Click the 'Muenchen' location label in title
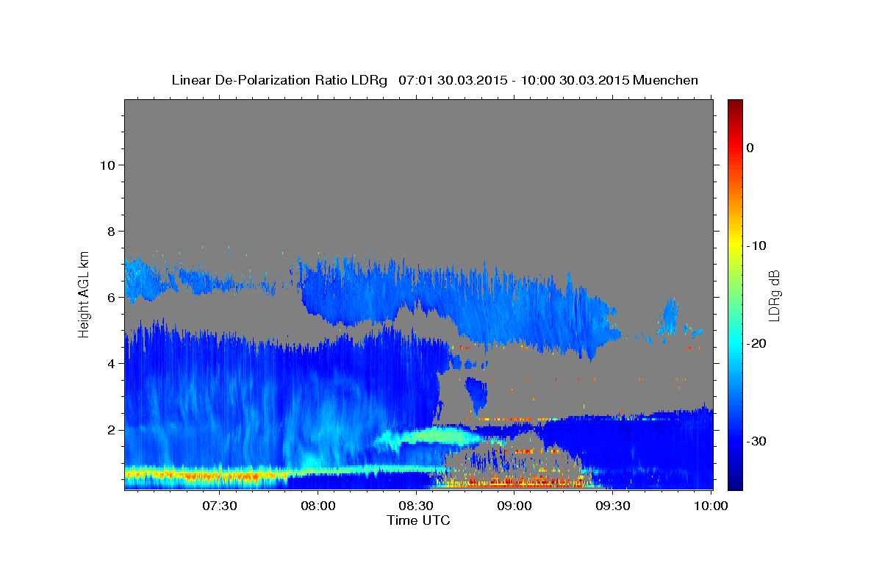The height and width of the screenshot is (588, 882). pos(665,80)
